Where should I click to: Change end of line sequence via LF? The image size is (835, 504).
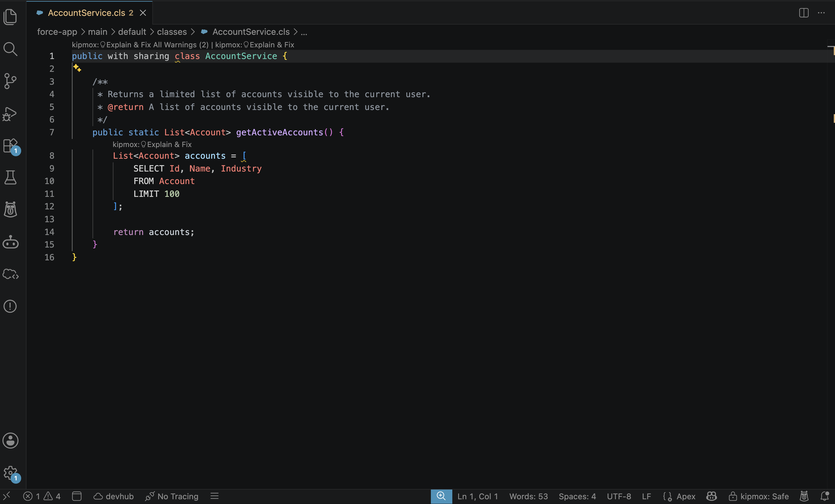(x=646, y=496)
